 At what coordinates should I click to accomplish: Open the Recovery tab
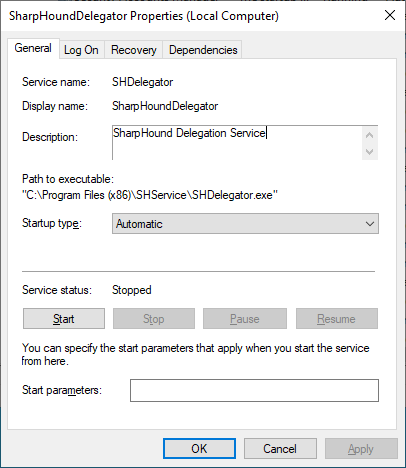(134, 50)
